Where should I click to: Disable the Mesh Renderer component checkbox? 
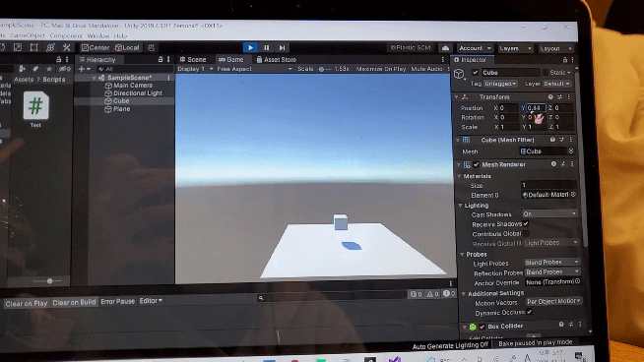[476, 164]
